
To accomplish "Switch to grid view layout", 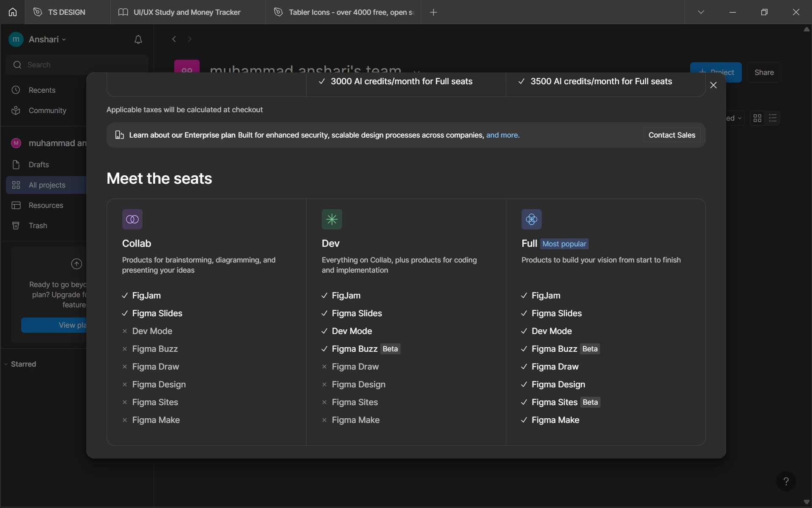I will [757, 118].
